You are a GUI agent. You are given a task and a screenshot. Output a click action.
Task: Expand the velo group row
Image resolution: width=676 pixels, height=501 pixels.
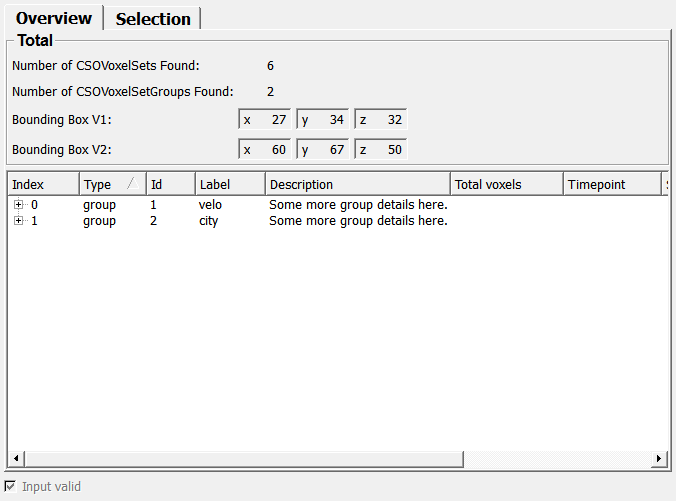(18, 205)
